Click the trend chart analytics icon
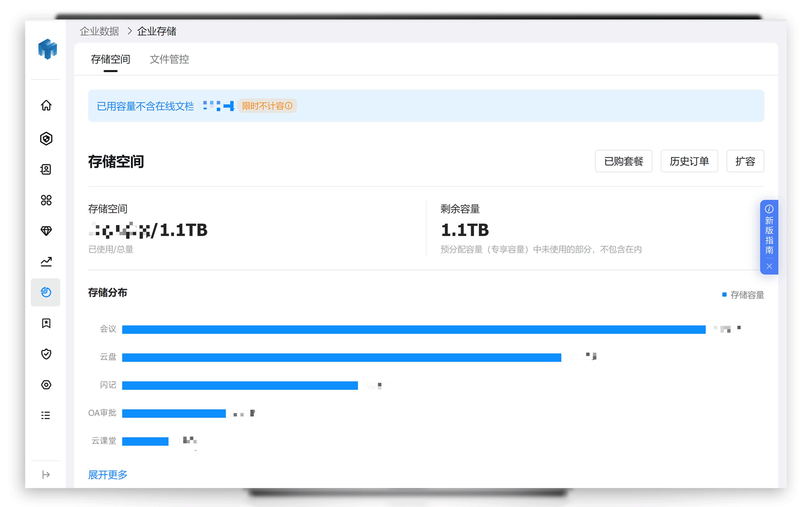812x507 pixels. pyautogui.click(x=46, y=261)
